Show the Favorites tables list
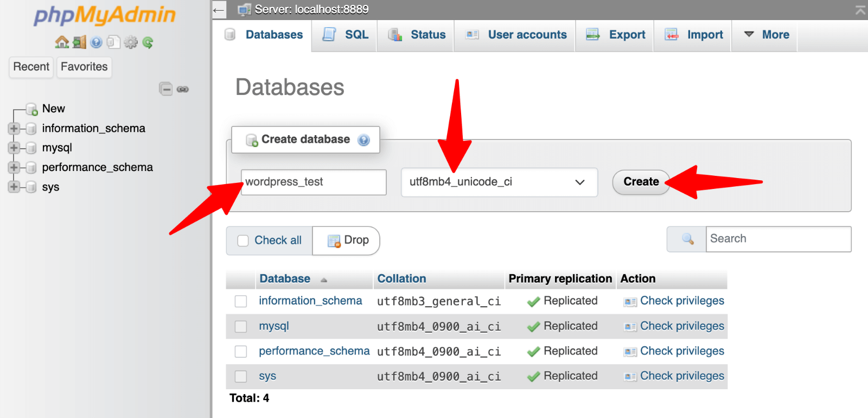 click(x=84, y=67)
